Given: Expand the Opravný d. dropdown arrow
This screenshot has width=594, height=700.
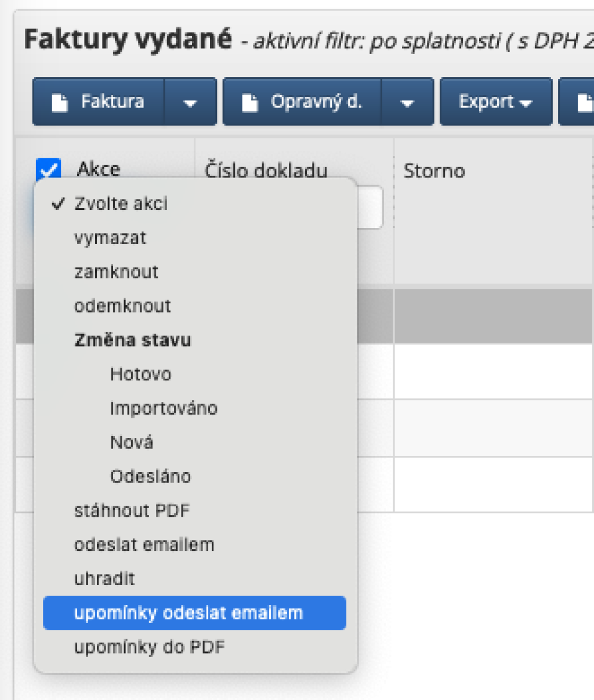Looking at the screenshot, I should click(407, 103).
